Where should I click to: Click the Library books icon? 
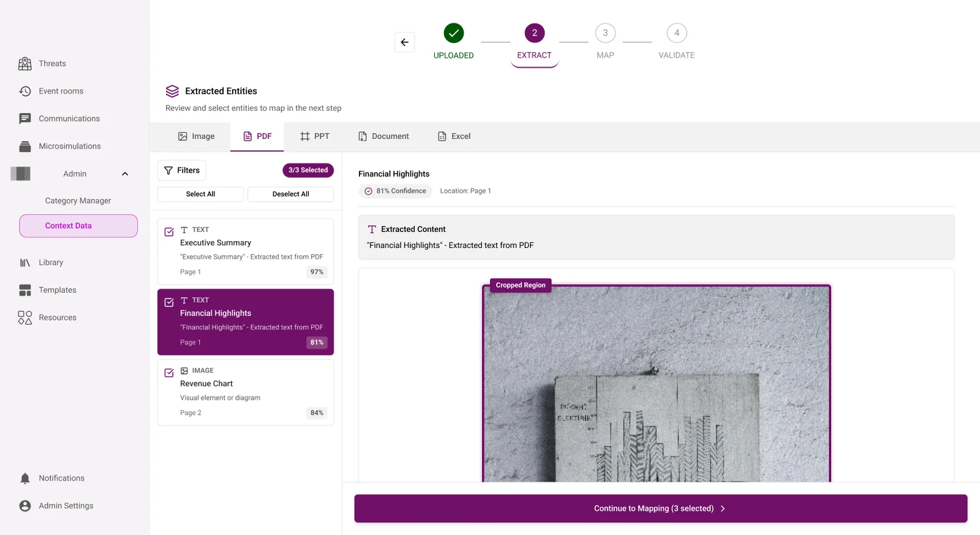(x=25, y=263)
